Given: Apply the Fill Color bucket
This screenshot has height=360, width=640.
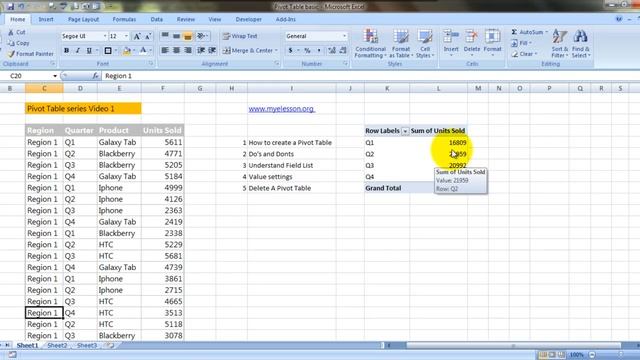Looking at the screenshot, I should tap(127, 51).
